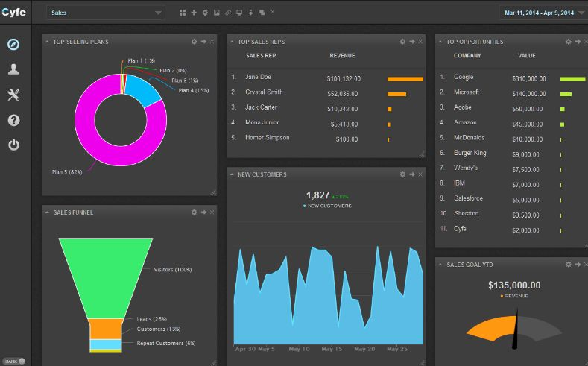Click the Cyfe logo

[13, 12]
